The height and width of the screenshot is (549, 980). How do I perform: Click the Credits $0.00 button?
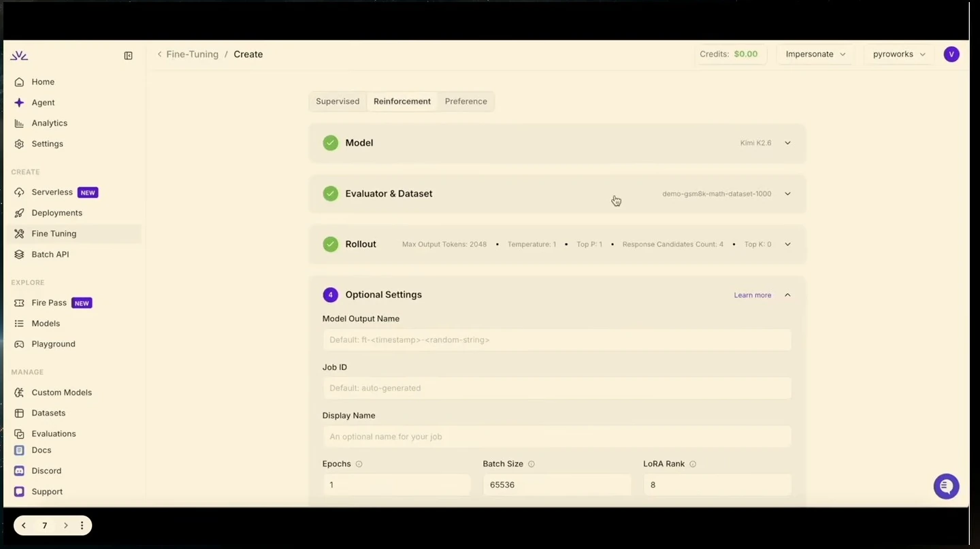coord(731,54)
